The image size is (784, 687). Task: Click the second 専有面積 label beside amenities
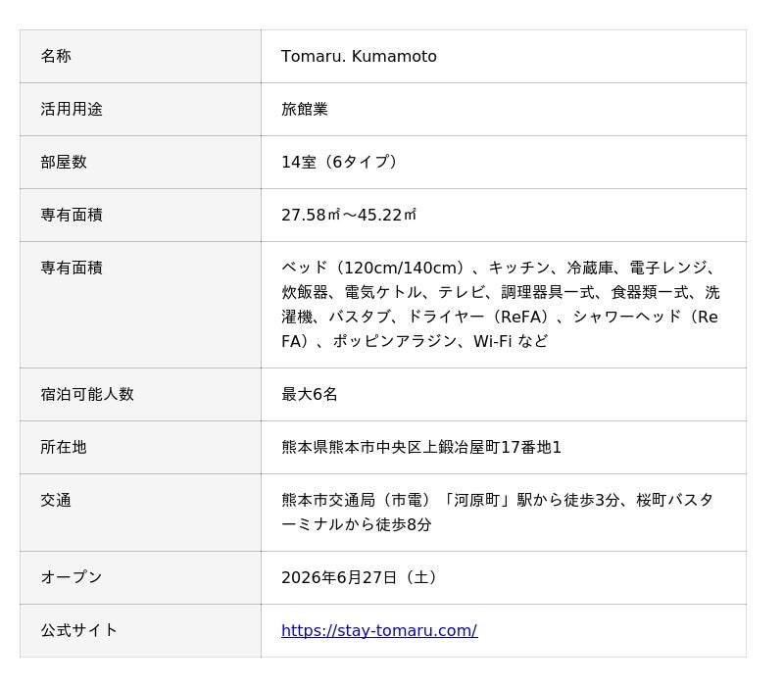click(x=72, y=268)
